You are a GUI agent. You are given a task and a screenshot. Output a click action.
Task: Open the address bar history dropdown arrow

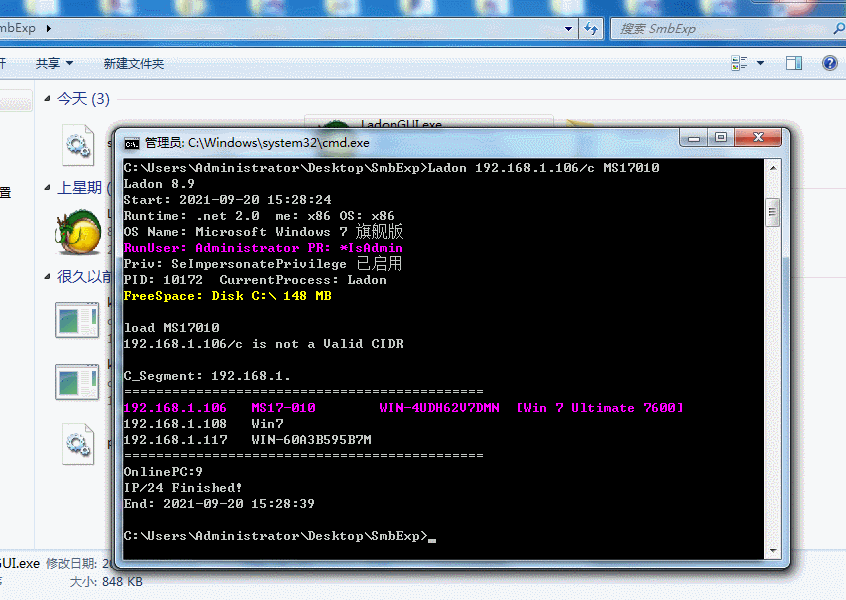[x=568, y=28]
